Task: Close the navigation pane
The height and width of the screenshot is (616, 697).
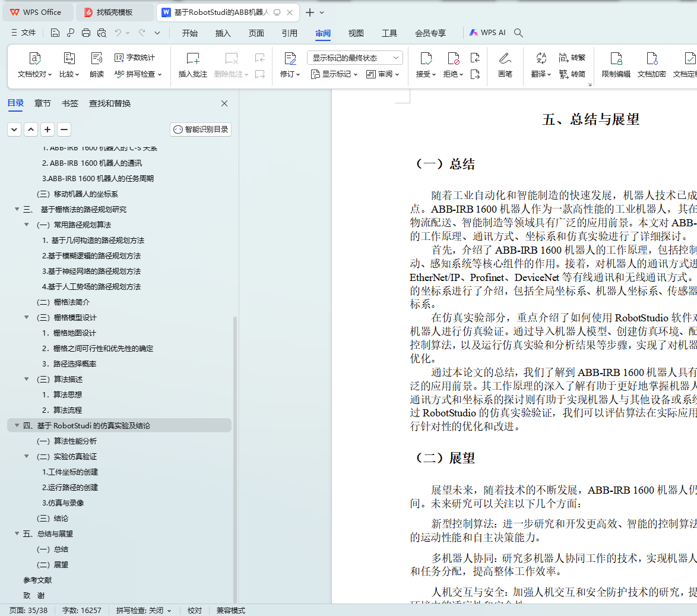Action: tap(224, 103)
